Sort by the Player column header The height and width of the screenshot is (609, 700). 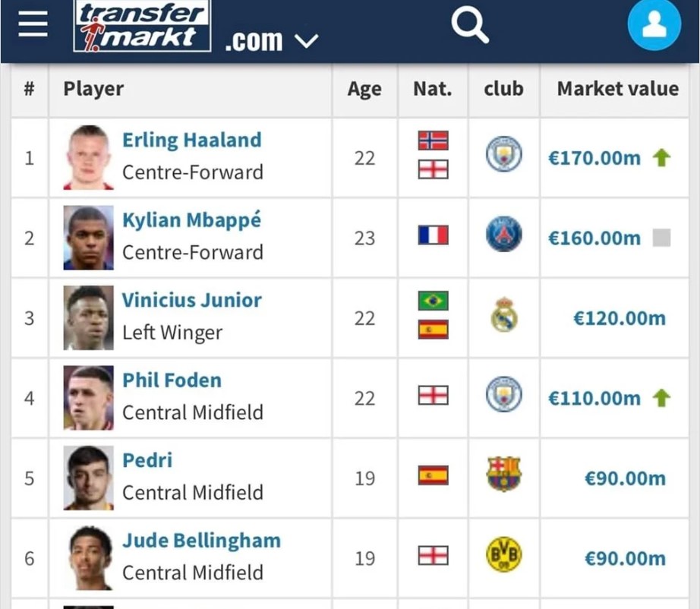(x=93, y=89)
